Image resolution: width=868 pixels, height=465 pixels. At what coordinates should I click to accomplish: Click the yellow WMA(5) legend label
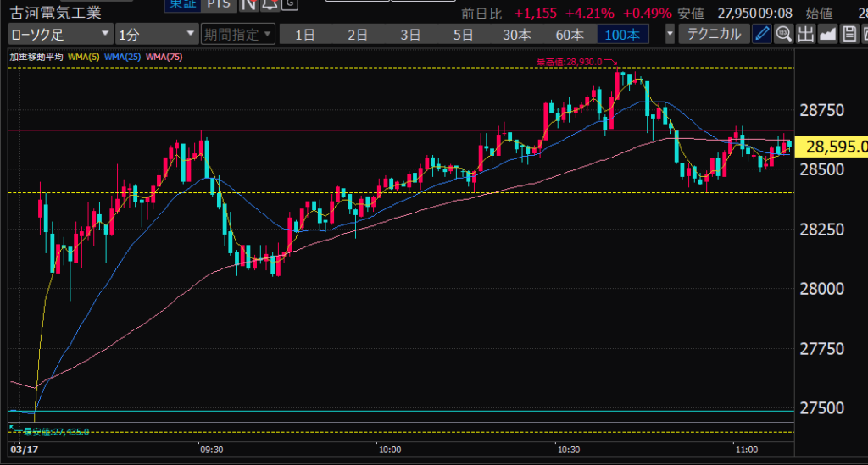[82, 57]
